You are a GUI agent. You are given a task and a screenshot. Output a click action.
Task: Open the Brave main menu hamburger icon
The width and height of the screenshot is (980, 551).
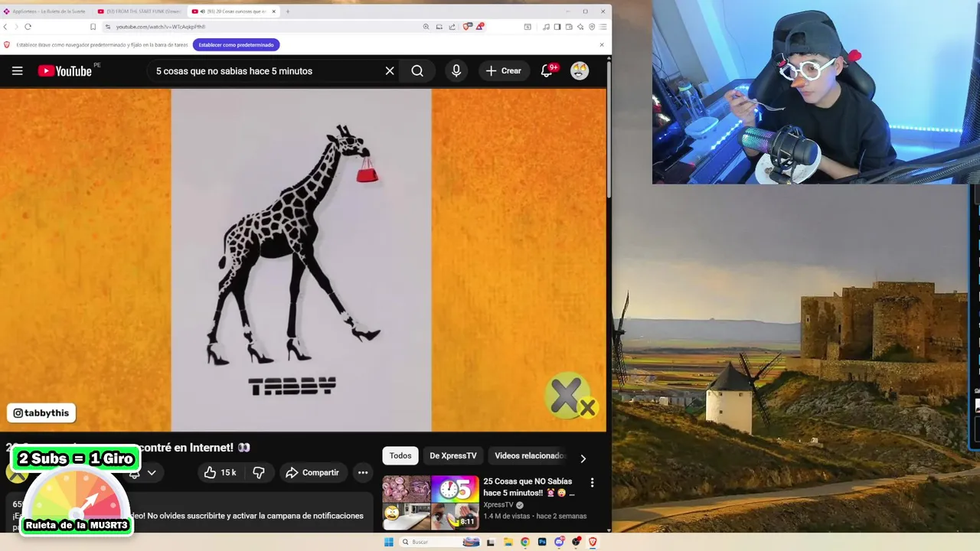click(603, 27)
